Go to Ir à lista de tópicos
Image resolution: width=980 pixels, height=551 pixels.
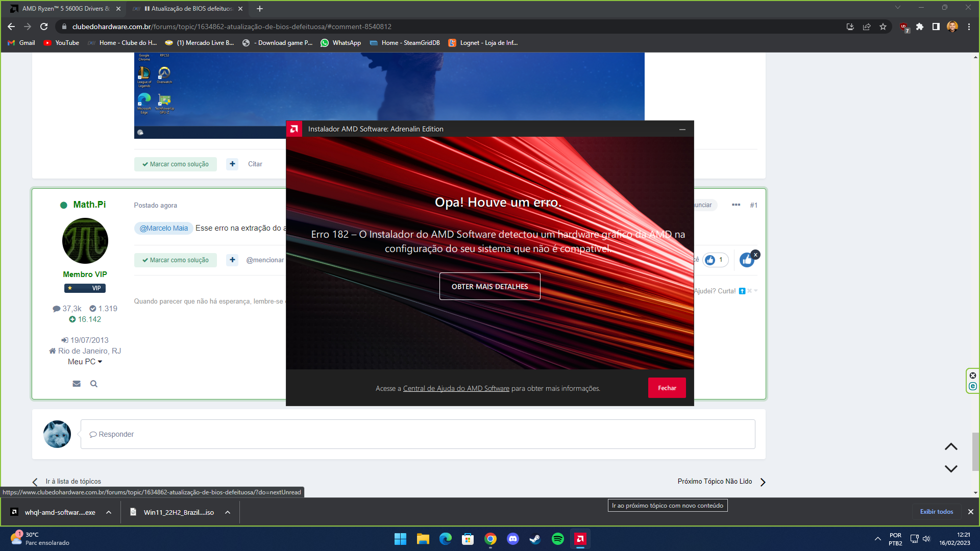coord(67,482)
